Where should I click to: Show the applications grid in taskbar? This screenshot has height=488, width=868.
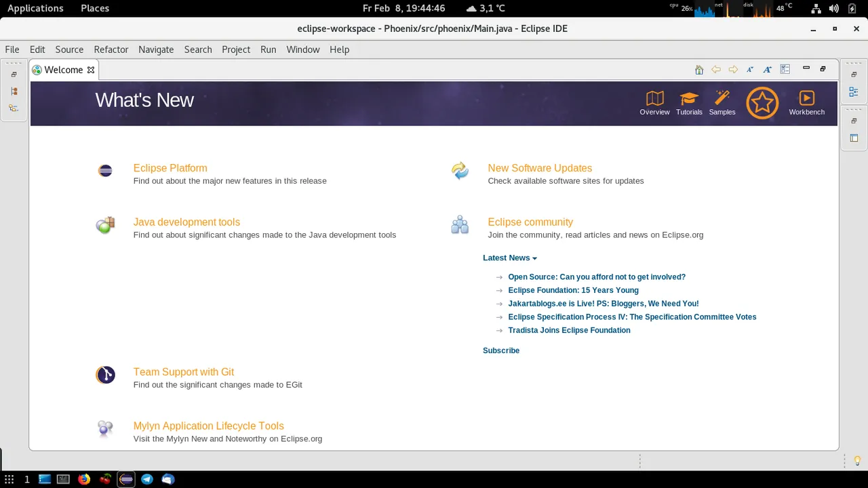tap(9, 479)
